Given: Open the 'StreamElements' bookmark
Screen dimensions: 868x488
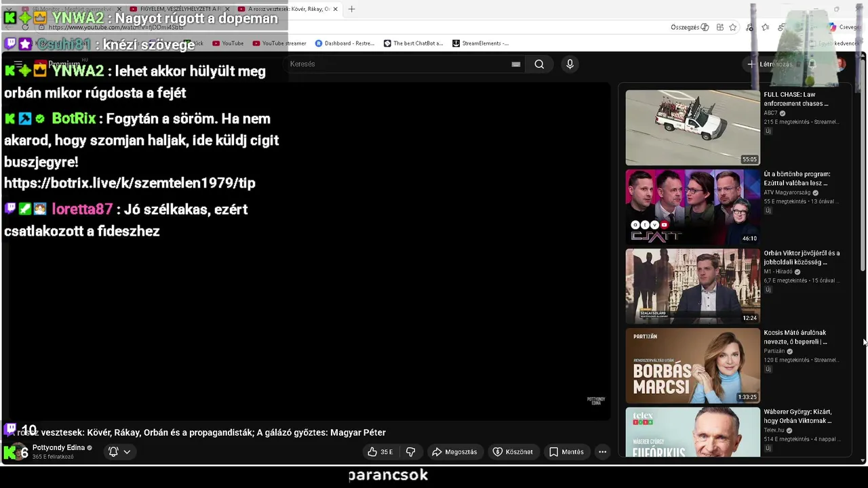Looking at the screenshot, I should 480,43.
